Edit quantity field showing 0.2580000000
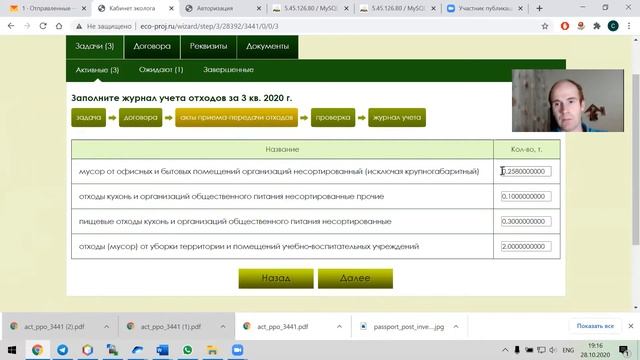The height and width of the screenshot is (360, 640). point(526,171)
